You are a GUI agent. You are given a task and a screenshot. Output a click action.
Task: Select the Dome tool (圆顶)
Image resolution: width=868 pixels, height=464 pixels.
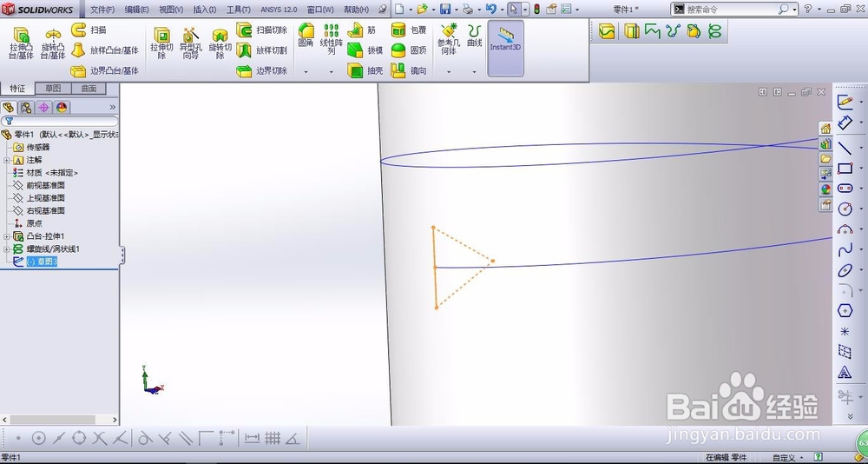point(409,50)
